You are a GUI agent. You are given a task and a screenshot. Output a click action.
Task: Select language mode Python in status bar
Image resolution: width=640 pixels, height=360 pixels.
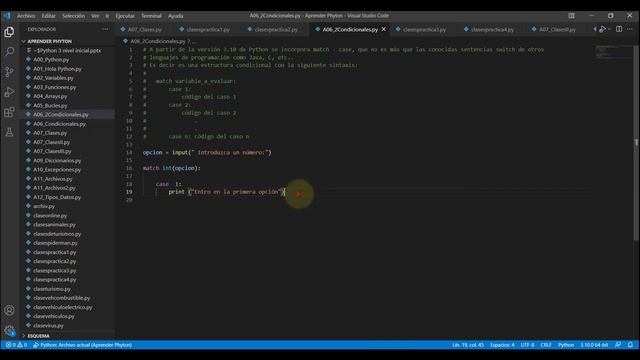coord(566,345)
